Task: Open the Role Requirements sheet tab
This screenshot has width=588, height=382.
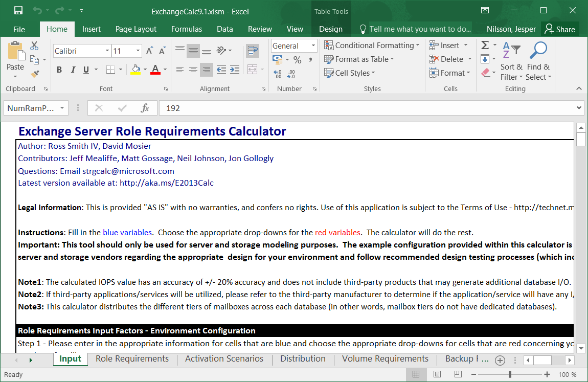Action: click(132, 359)
